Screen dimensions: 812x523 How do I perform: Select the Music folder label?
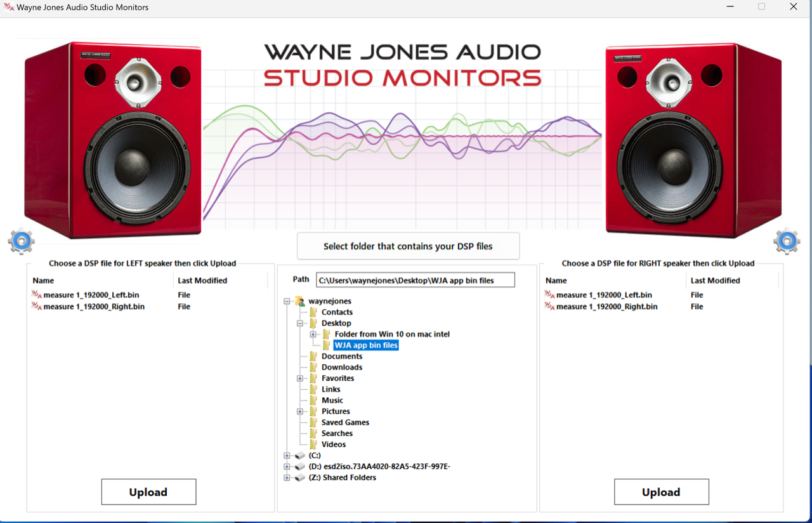click(x=332, y=401)
